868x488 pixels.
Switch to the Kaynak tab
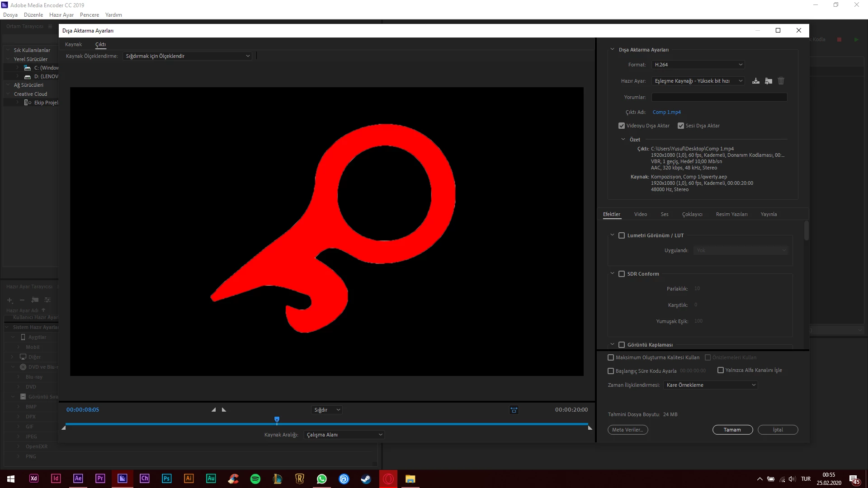tap(73, 44)
